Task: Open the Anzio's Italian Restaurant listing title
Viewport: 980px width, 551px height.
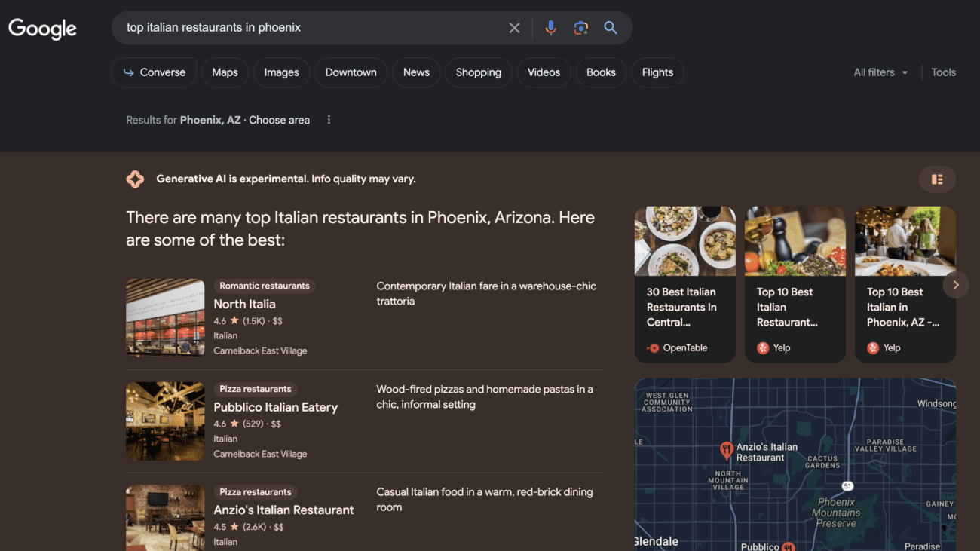Action: click(x=283, y=510)
